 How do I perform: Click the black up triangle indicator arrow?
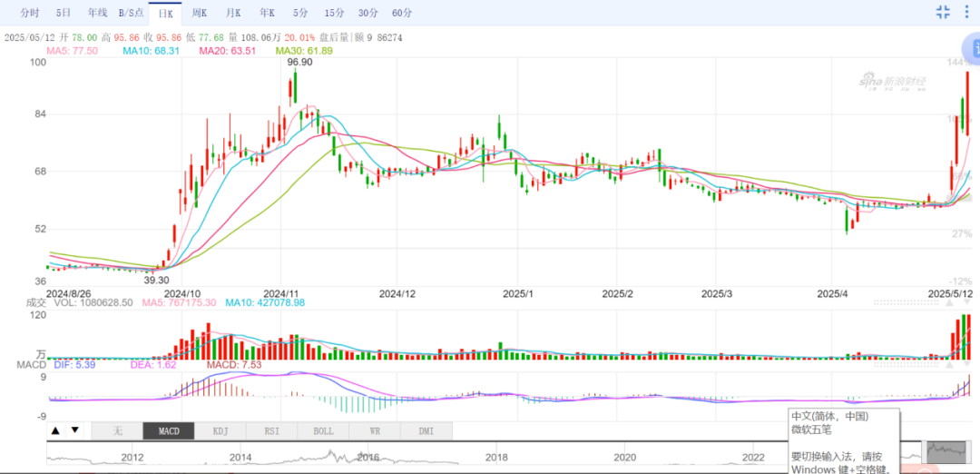pos(55,430)
